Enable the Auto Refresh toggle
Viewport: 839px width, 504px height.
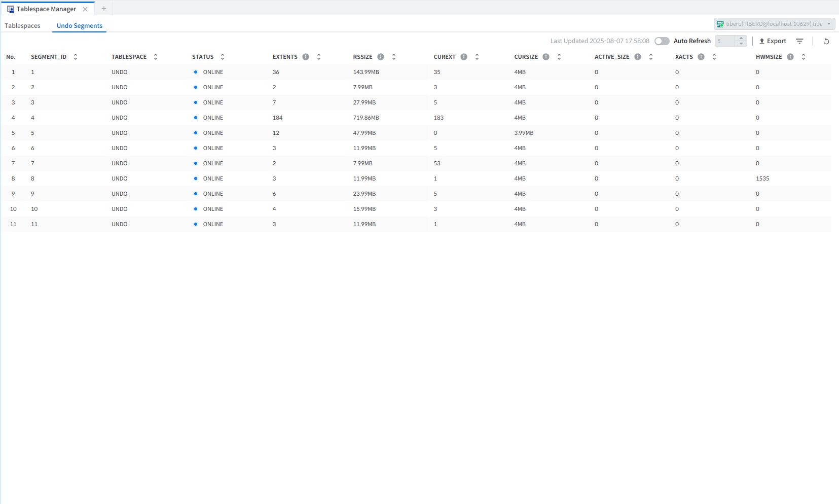coord(662,41)
